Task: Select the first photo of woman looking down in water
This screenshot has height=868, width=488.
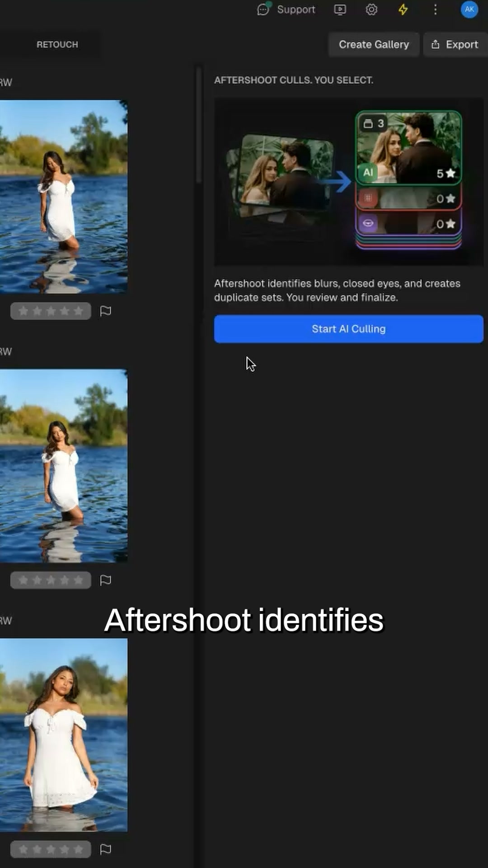Action: click(64, 197)
